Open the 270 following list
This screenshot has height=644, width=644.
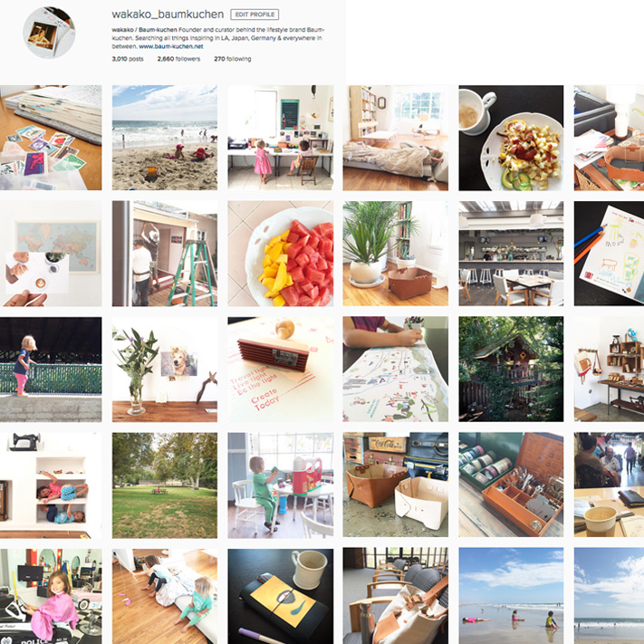[x=233, y=59]
